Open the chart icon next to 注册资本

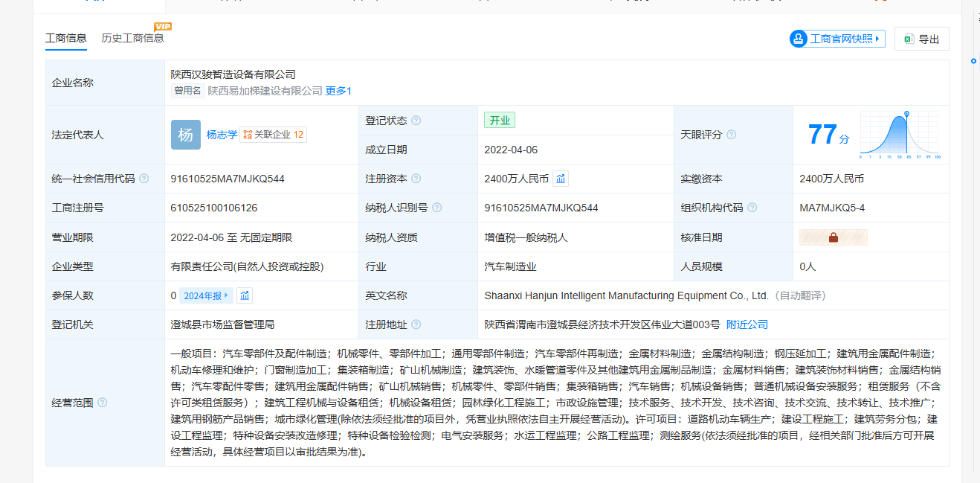(x=561, y=179)
